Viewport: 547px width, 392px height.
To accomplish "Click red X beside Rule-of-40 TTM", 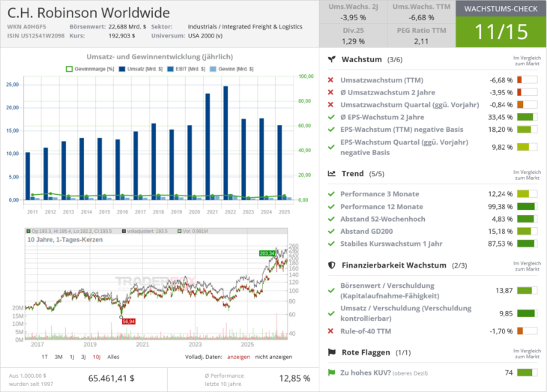I will coord(330,331).
